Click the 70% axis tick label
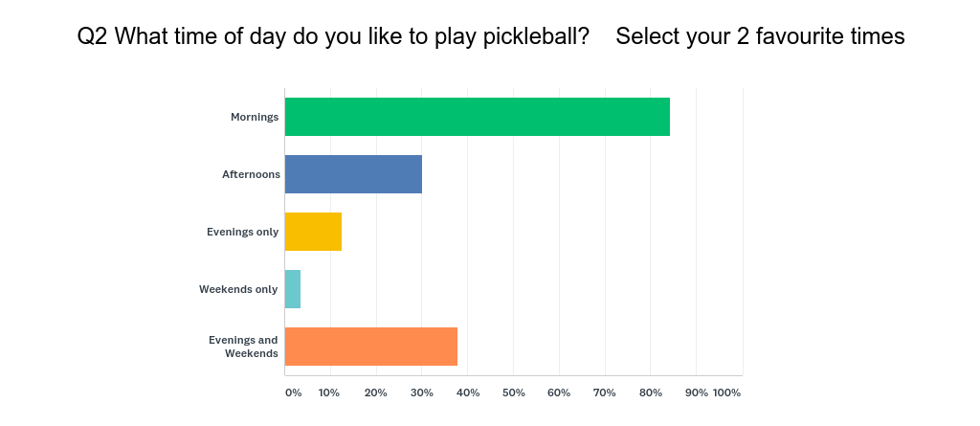The height and width of the screenshot is (426, 980). (605, 392)
